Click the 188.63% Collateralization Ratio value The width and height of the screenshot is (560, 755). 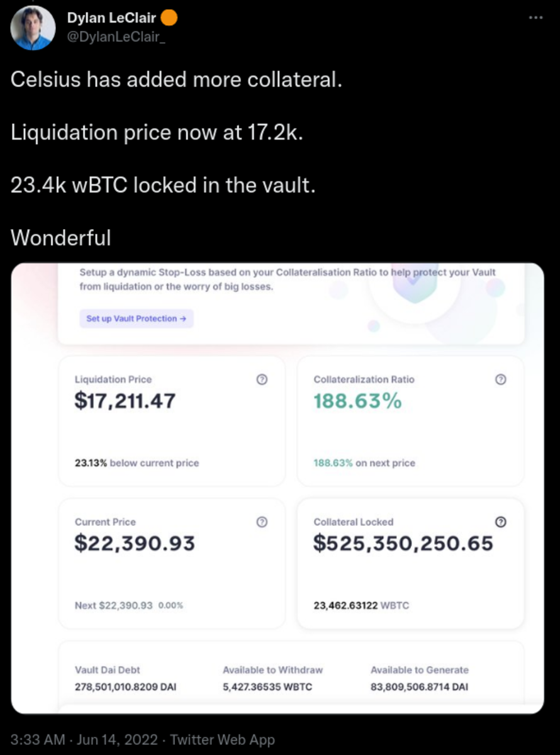(357, 401)
